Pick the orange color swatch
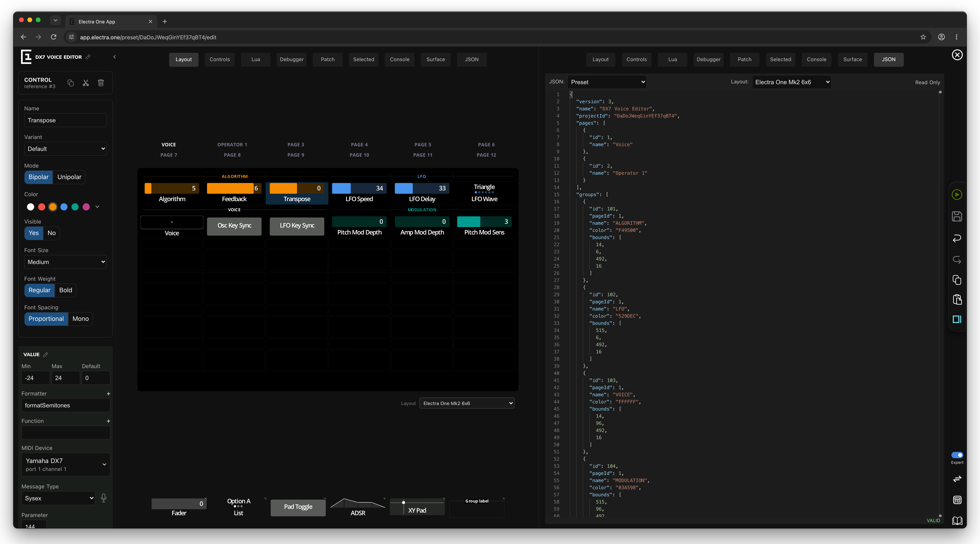The width and height of the screenshot is (980, 544). point(53,207)
